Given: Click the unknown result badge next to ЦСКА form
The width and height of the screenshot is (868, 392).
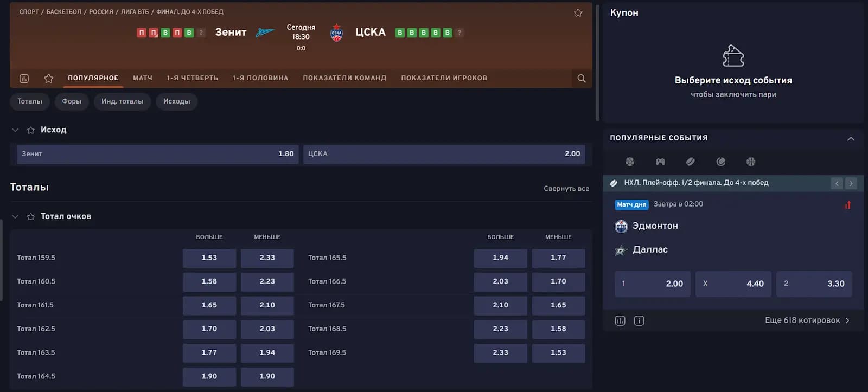Looking at the screenshot, I should pyautogui.click(x=459, y=33).
